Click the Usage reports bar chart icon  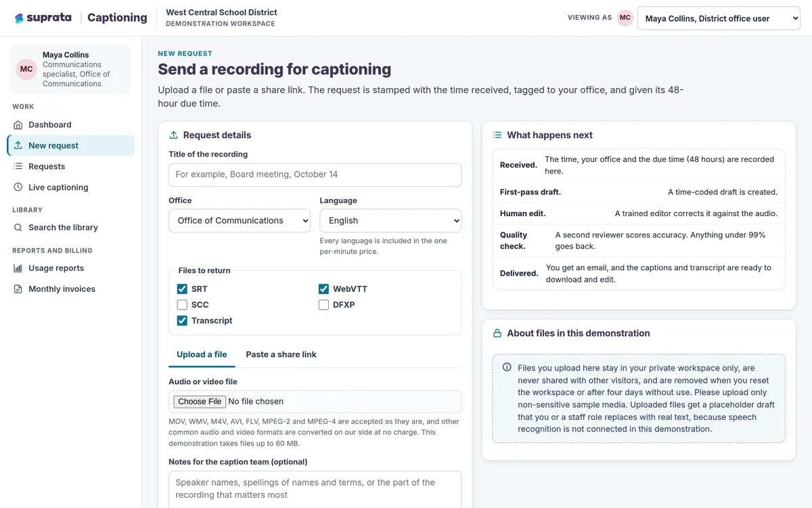click(18, 268)
